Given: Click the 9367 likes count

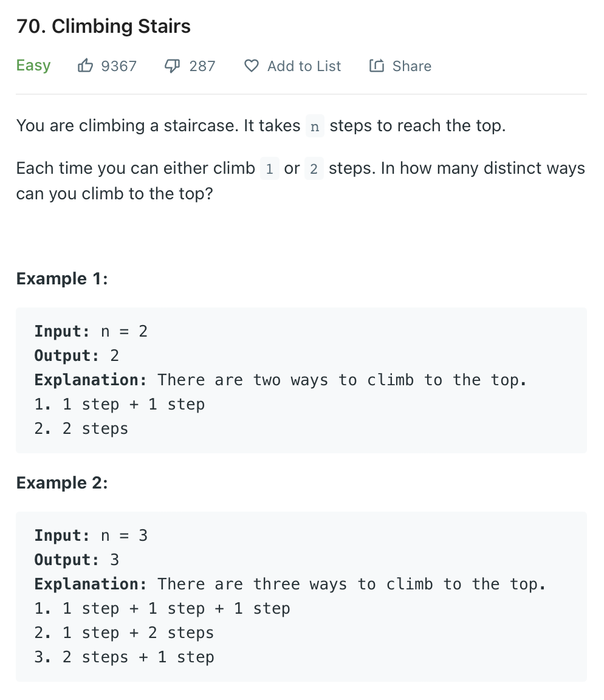Looking at the screenshot, I should click(x=118, y=66).
